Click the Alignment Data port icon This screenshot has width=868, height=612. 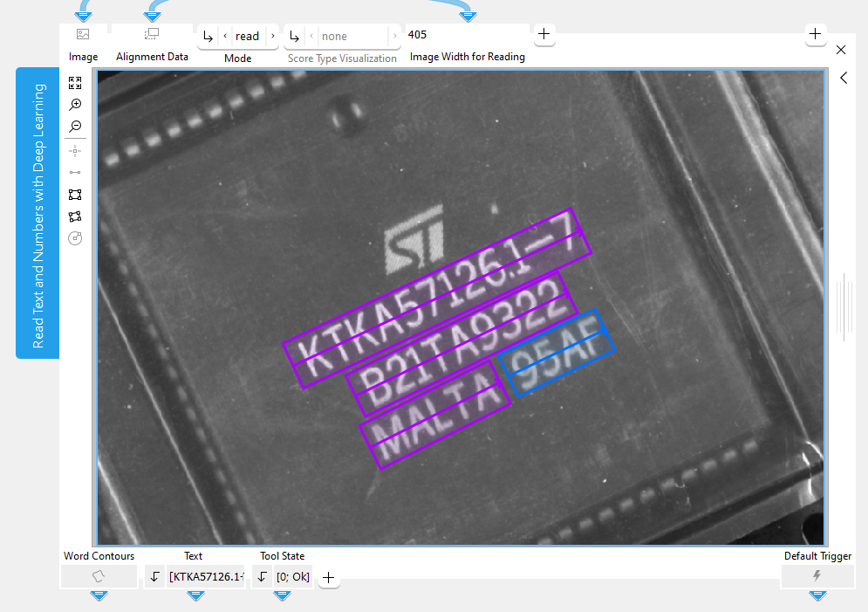152,35
